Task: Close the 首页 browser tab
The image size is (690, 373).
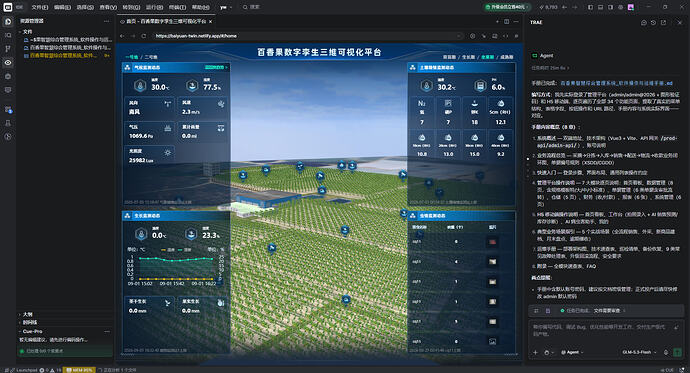Action: click(x=210, y=21)
